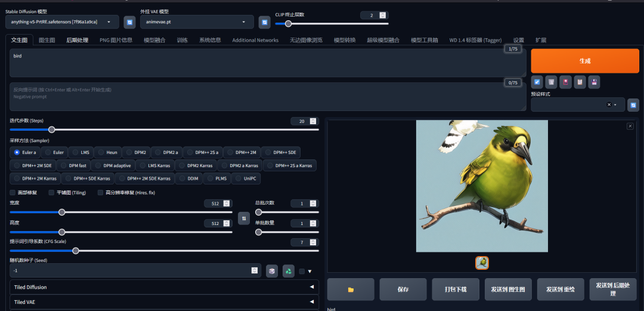Viewport: 644px width, 311px height.
Task: Open the output folder button
Action: [x=351, y=290]
